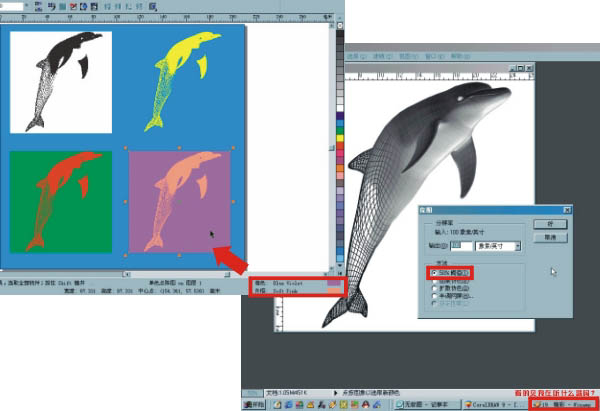Image resolution: width=600 pixels, height=411 pixels.
Task: Click CorelDRAW vertical scrollbar thumb
Action: click(x=332, y=148)
